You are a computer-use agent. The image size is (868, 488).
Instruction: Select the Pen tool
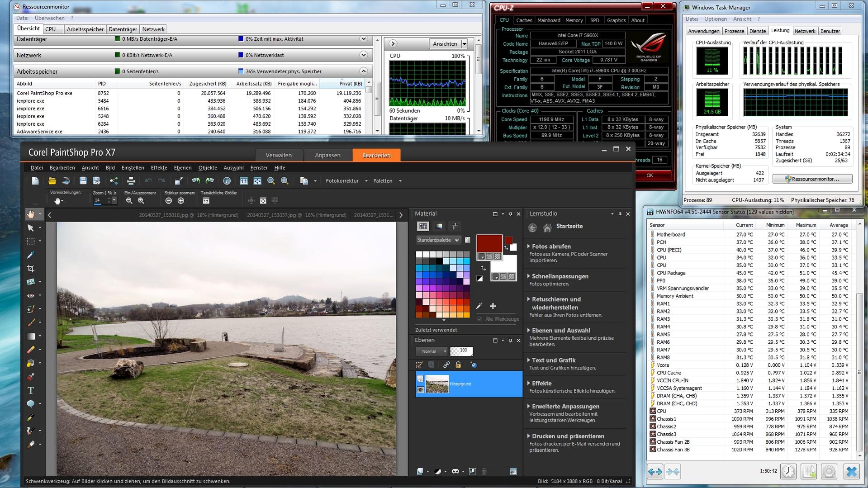31,418
